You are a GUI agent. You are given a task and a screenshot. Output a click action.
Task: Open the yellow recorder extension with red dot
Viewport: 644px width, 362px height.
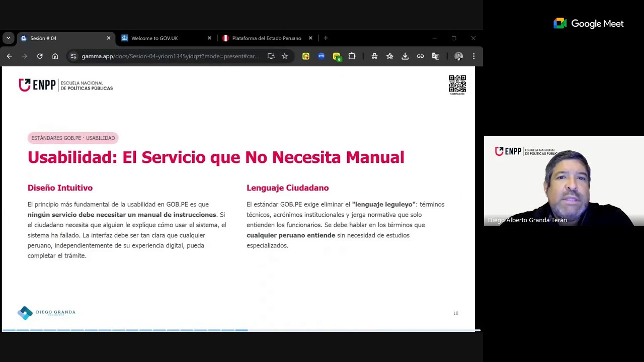306,56
